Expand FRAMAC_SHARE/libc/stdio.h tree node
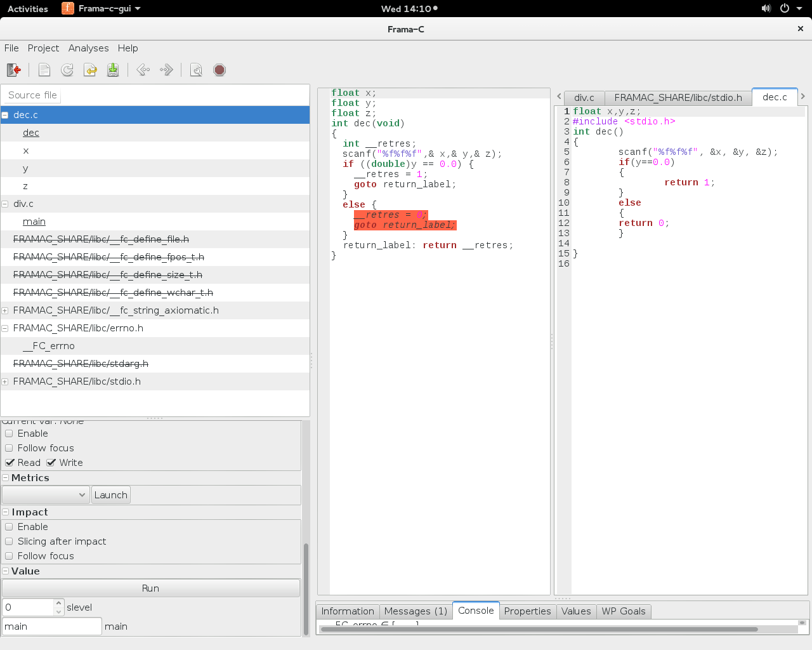 click(5, 381)
